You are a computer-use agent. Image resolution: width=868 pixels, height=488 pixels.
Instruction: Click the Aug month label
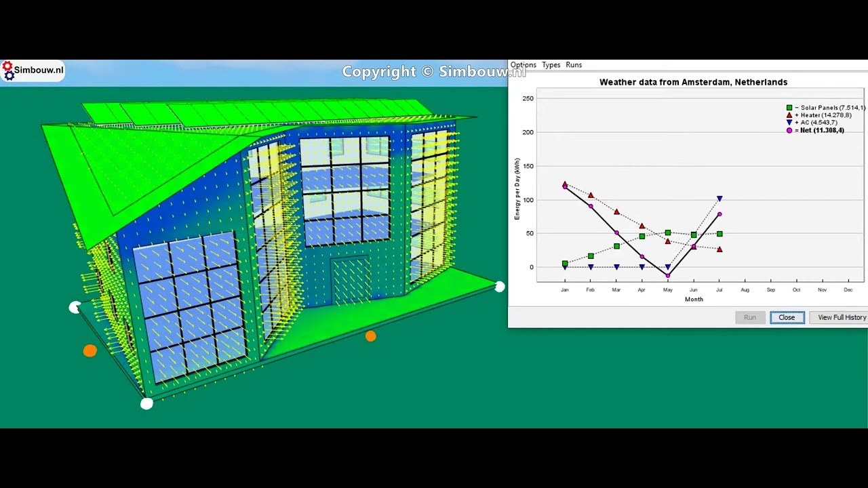pos(745,290)
